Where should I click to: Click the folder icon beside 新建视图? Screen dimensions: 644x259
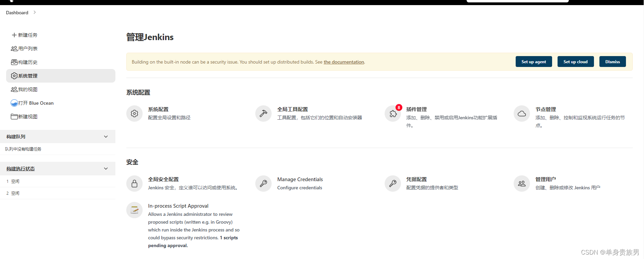[x=14, y=117]
